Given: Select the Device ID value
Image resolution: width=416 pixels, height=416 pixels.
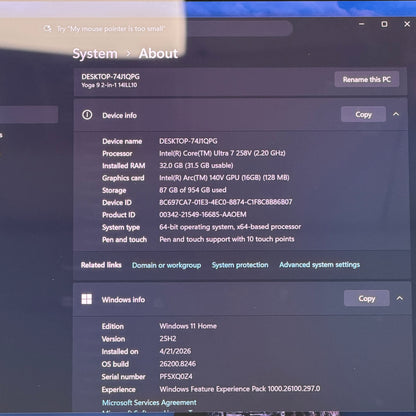Looking at the screenshot, I should pos(226,202).
